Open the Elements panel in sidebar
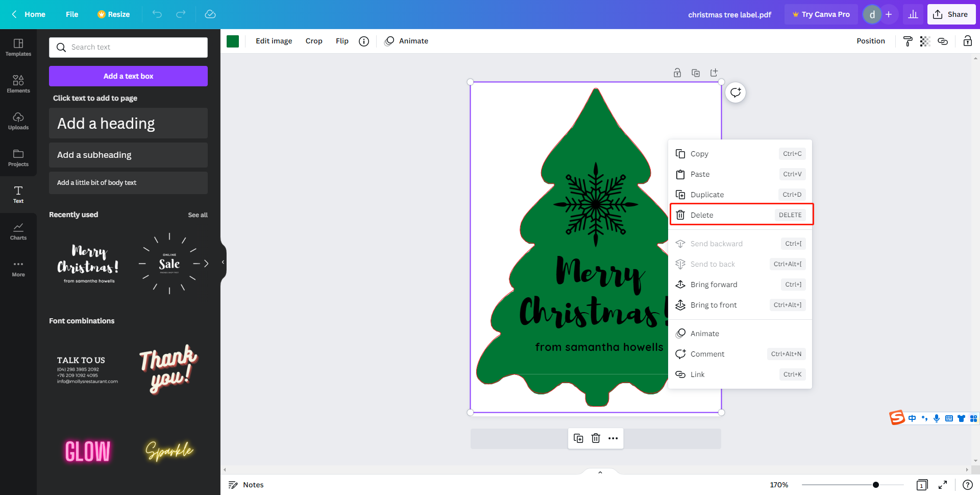 [x=18, y=84]
